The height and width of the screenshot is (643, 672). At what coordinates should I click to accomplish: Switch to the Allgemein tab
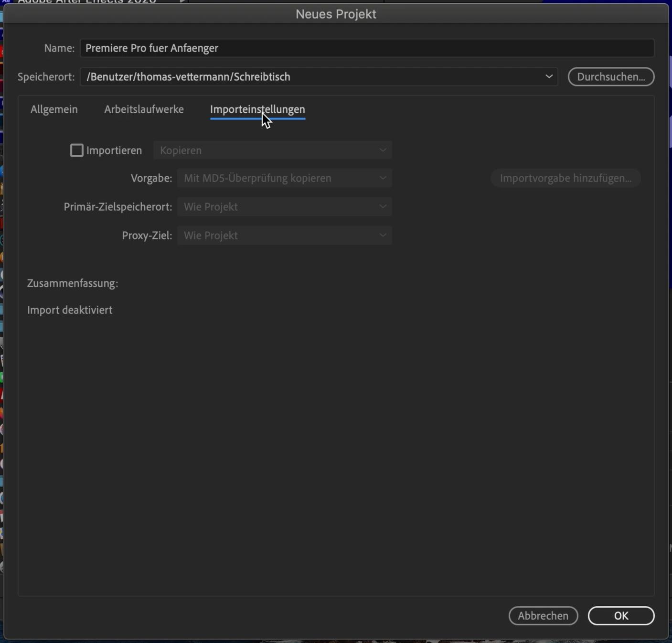54,109
